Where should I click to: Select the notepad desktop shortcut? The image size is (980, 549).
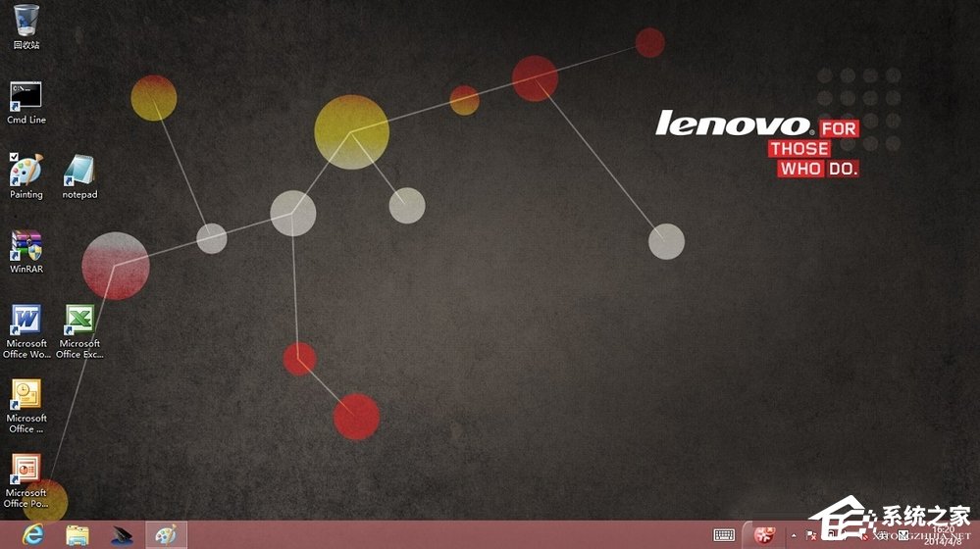[79, 176]
